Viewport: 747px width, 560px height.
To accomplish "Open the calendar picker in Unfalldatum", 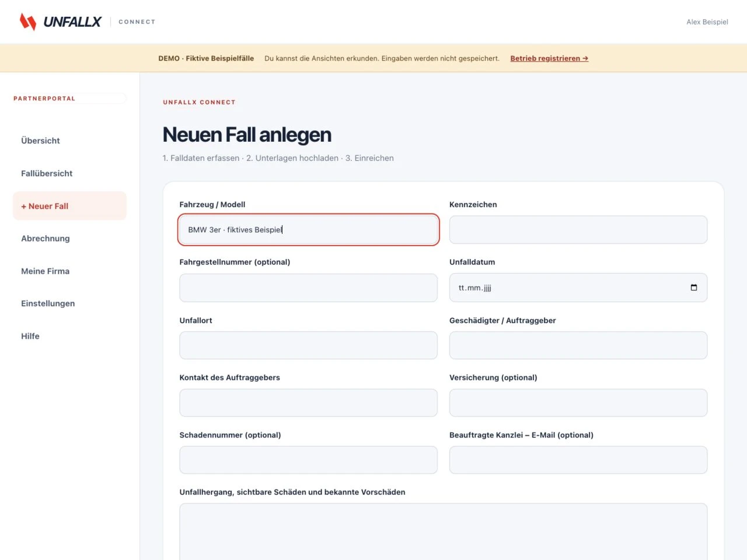I will click(x=694, y=288).
